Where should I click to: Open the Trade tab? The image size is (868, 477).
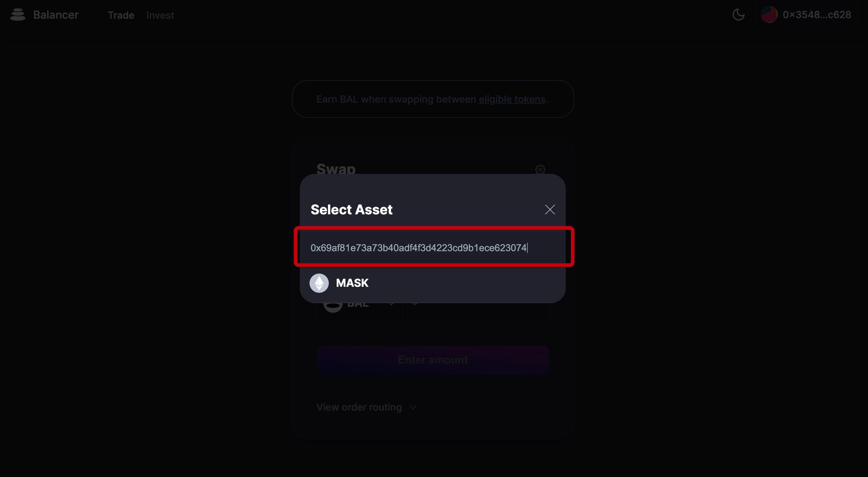[x=121, y=15]
